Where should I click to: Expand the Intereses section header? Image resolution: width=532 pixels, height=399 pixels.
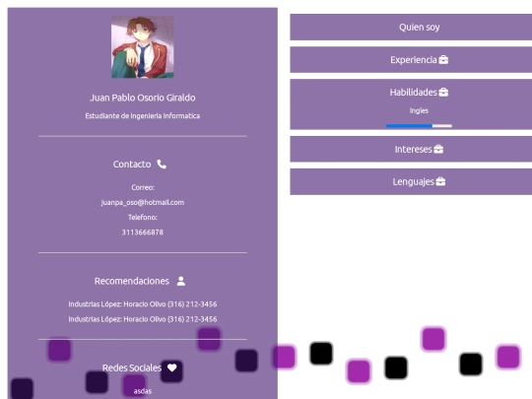coord(411,150)
